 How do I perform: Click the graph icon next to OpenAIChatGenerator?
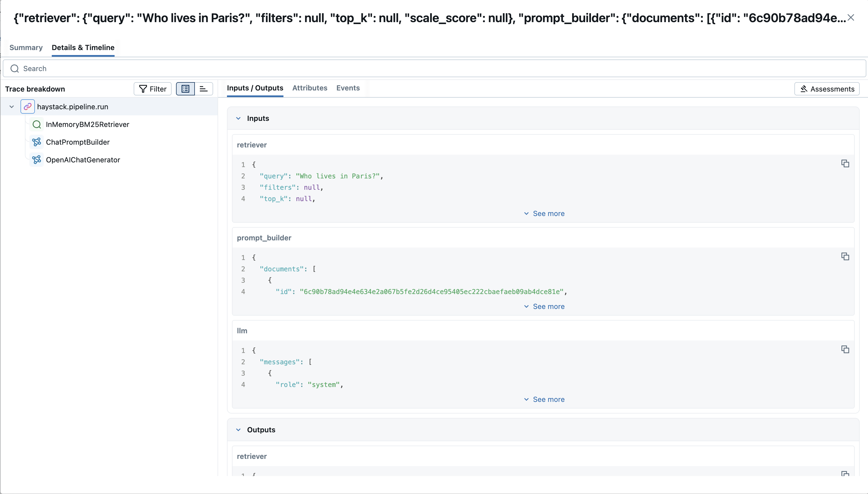pos(37,160)
